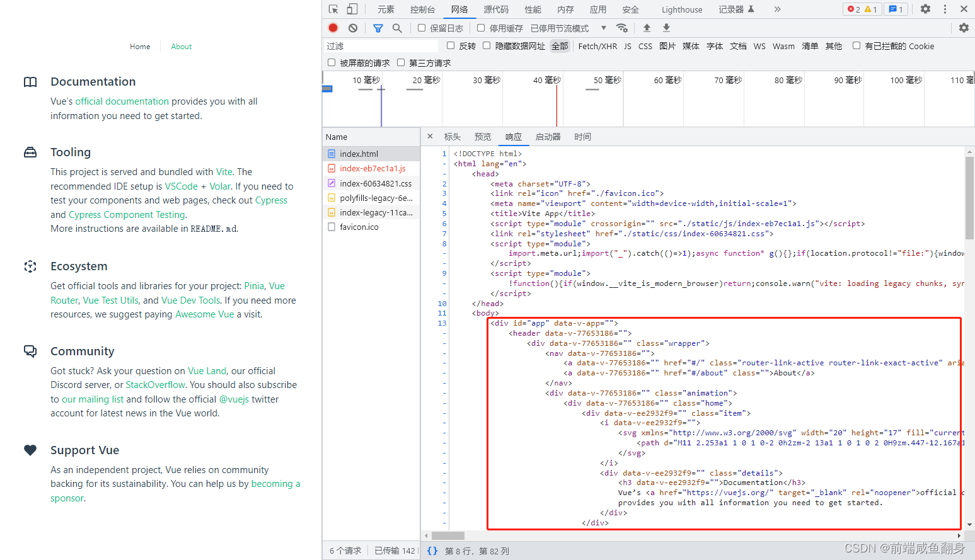
Task: Open the Awesome Vue link
Action: tap(204, 314)
